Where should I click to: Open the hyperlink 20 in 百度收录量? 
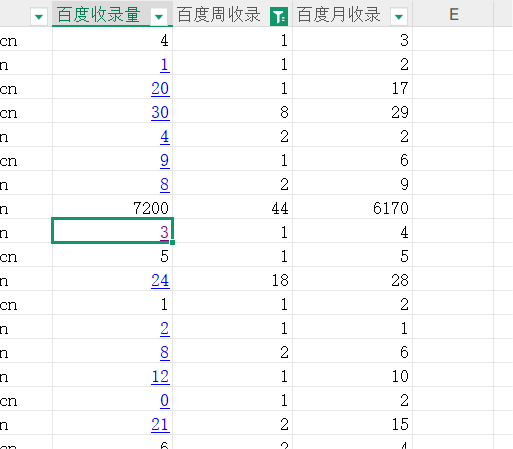(160, 89)
